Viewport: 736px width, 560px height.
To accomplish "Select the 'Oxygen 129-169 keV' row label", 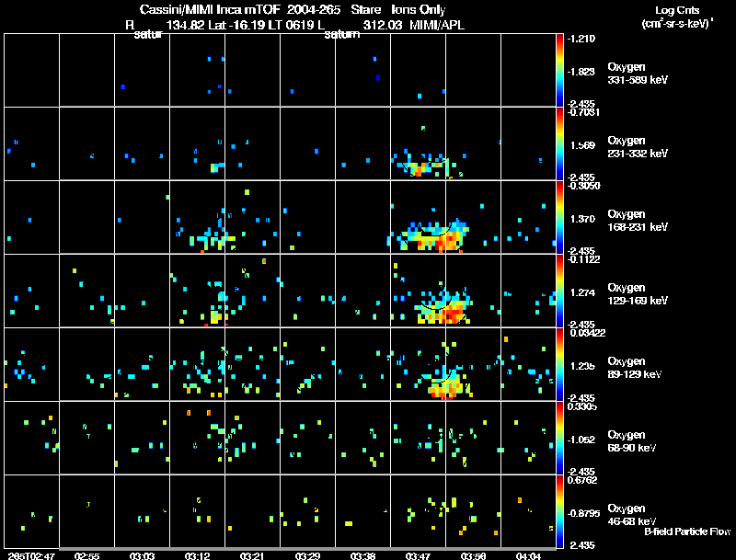I will [638, 294].
